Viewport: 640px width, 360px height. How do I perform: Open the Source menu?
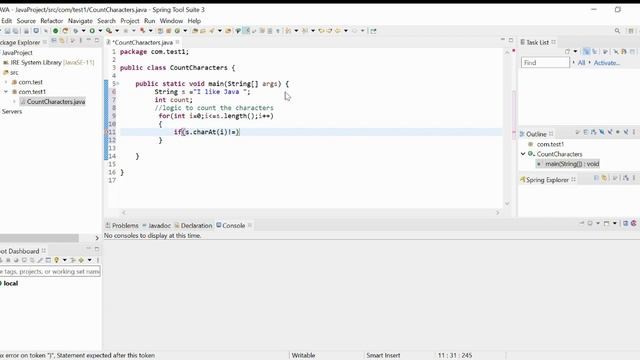pyautogui.click(x=26, y=21)
